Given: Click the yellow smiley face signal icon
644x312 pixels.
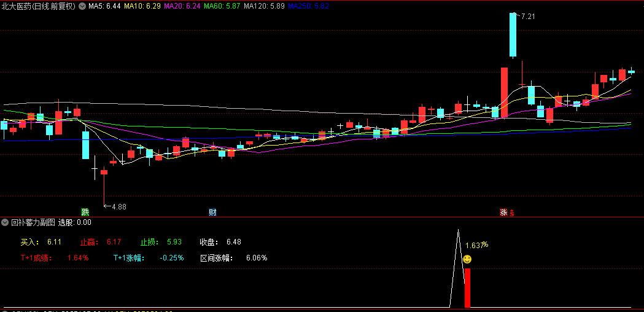Looking at the screenshot, I should tap(467, 259).
